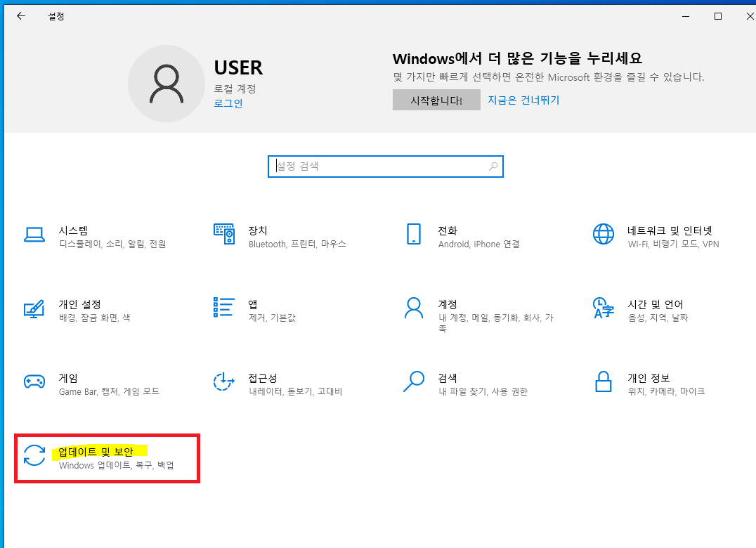Click the 배경, 잠금 화면, 색 description
This screenshot has width=756, height=548.
point(94,318)
